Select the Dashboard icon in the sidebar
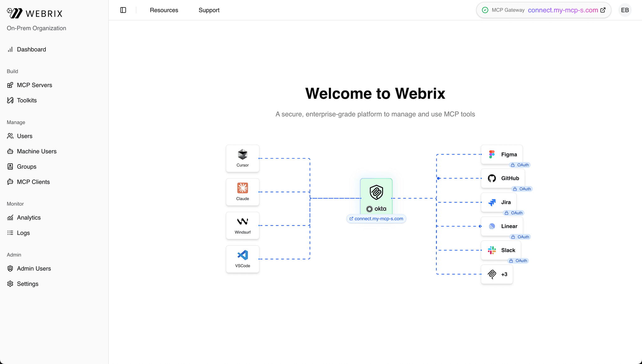 [x=10, y=49]
